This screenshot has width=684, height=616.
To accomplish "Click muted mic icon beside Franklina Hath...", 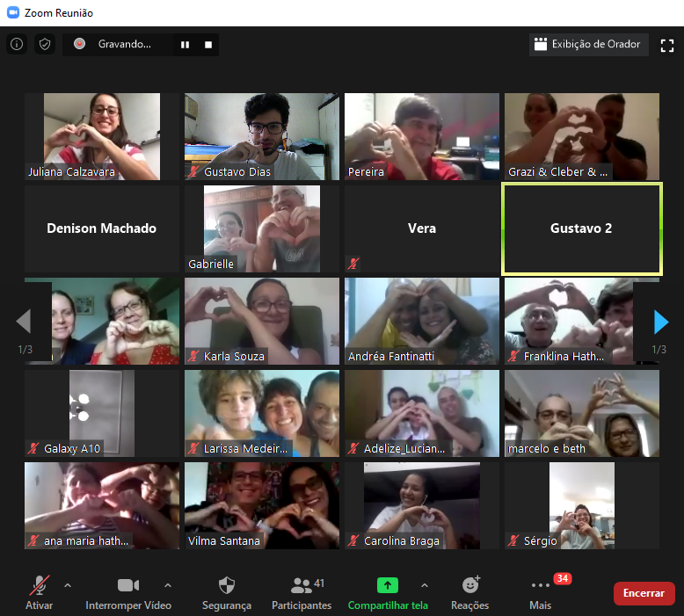I will click(x=513, y=356).
